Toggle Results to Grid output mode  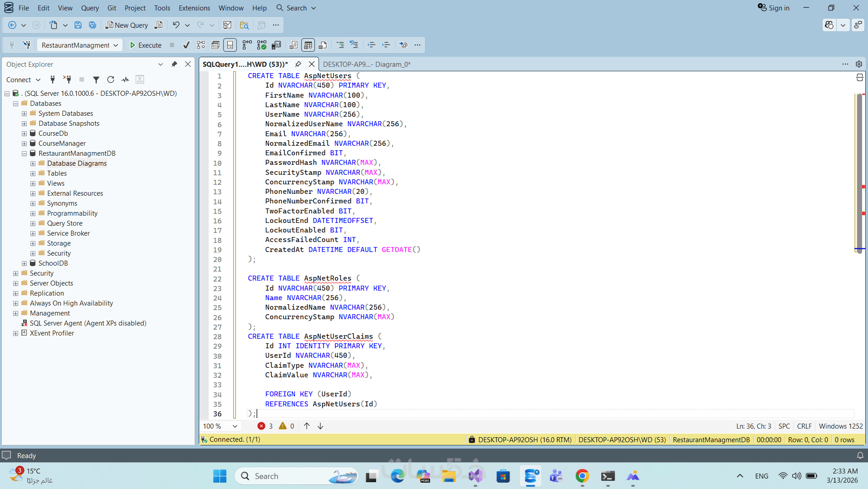click(308, 45)
